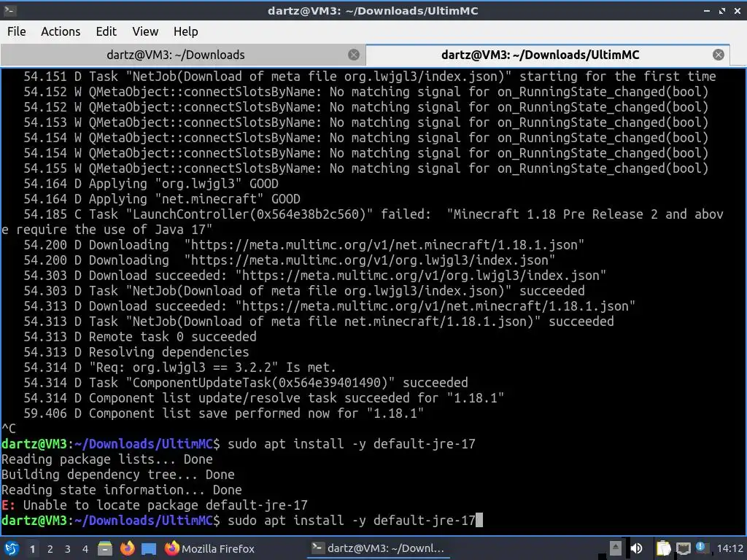747x560 pixels.
Task: Click the "Reading package lists... Done" line
Action: 107,459
